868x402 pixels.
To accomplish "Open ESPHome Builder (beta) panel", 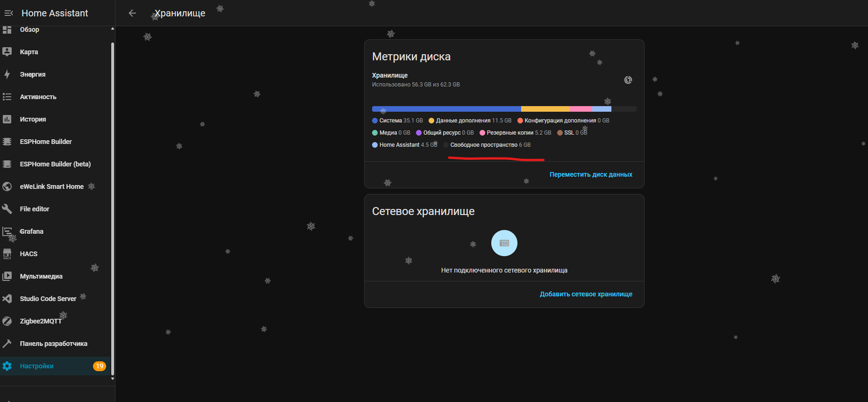I will point(55,164).
